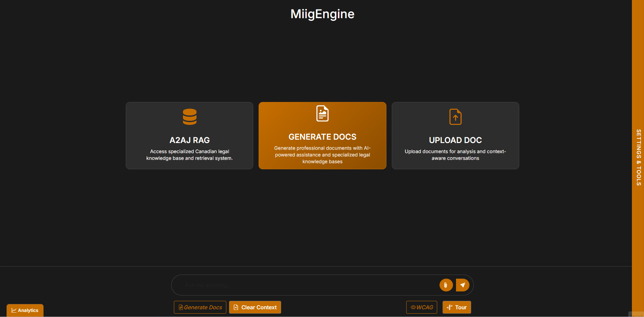Select the GENERATE DOCS card heading

click(x=323, y=137)
